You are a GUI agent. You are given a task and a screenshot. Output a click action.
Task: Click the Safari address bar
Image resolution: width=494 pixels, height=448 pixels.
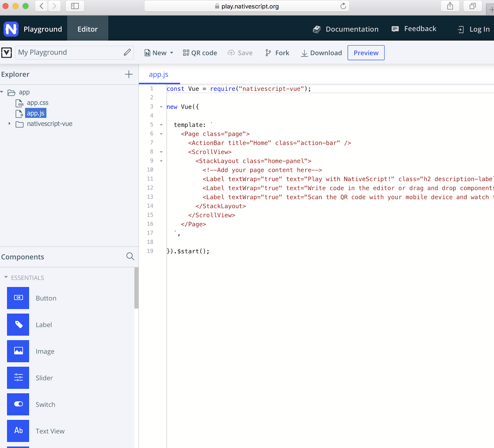point(247,6)
